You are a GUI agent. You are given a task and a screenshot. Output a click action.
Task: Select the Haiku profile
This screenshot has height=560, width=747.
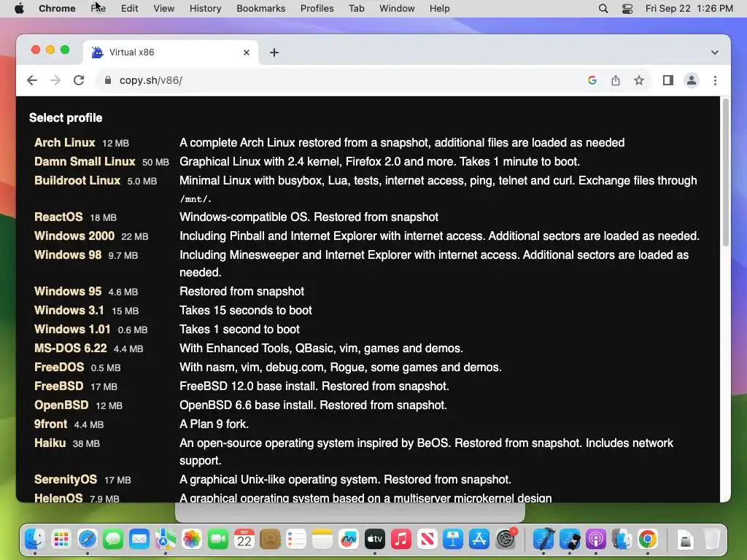click(50, 443)
